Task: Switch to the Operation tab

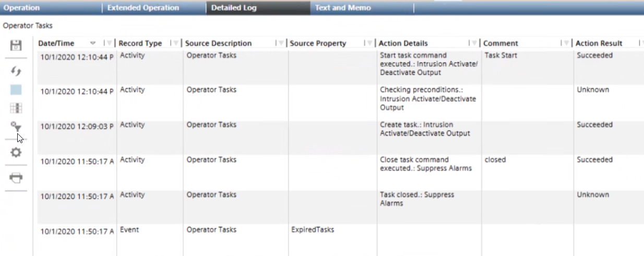Action: (x=22, y=8)
